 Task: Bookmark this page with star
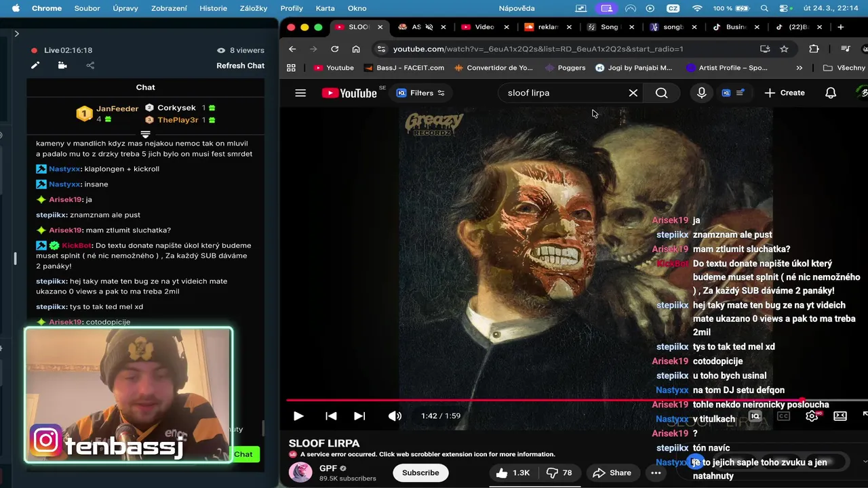point(785,49)
